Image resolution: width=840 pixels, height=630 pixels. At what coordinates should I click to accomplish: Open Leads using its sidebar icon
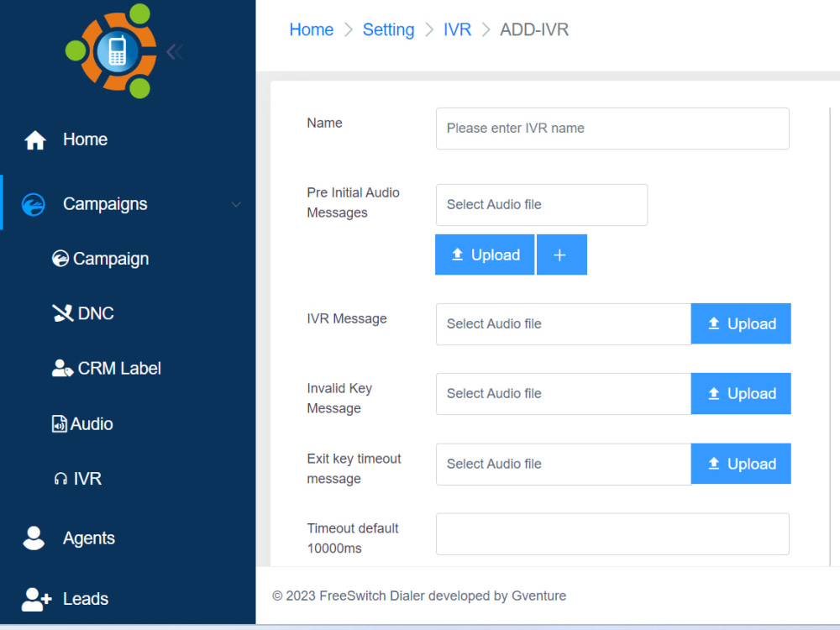(x=35, y=599)
